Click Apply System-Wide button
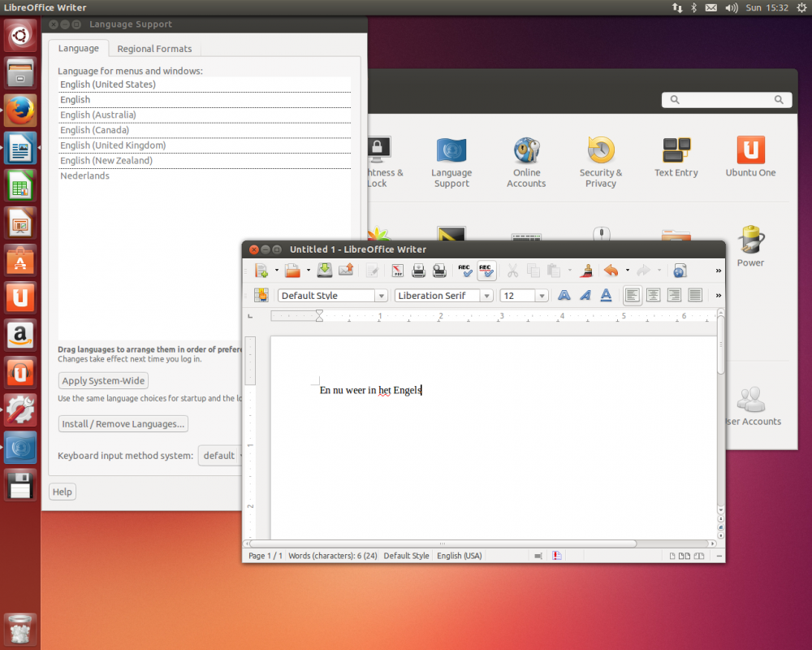Viewport: 812px width, 650px height. [x=103, y=380]
